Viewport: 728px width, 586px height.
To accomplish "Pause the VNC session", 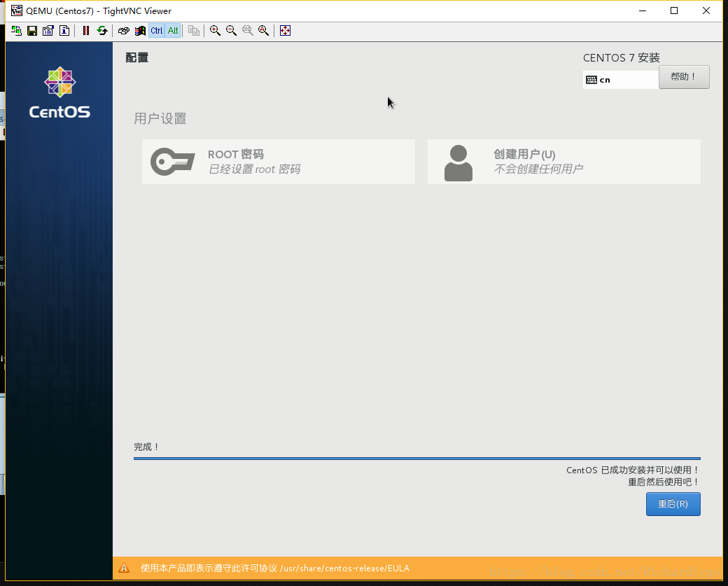I will click(x=86, y=31).
